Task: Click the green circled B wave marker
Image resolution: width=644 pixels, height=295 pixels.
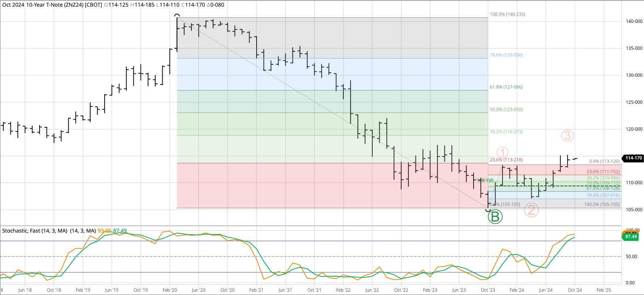Action: tap(495, 217)
